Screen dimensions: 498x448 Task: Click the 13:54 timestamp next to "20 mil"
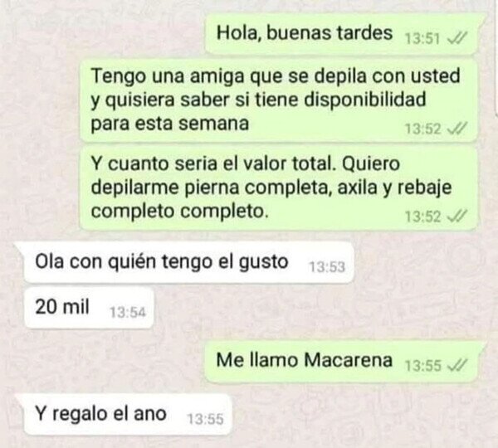128,313
